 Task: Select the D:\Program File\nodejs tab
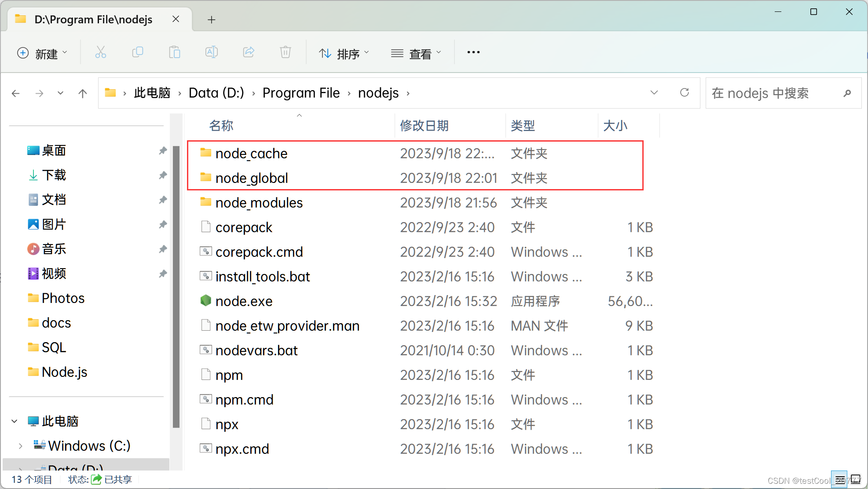click(x=92, y=19)
